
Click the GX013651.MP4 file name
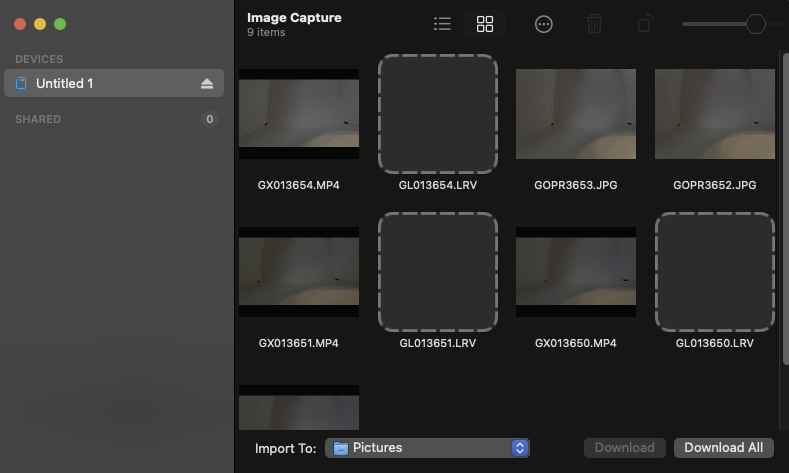coord(298,343)
